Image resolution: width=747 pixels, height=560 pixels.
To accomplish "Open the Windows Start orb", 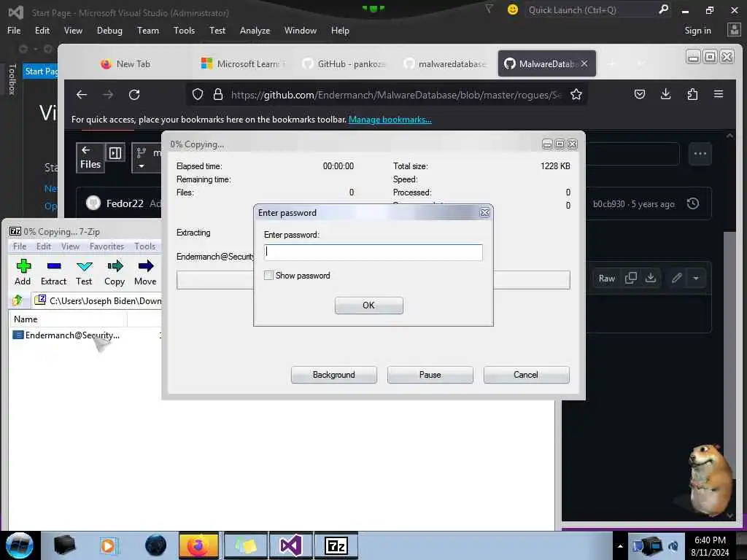I will tap(20, 545).
